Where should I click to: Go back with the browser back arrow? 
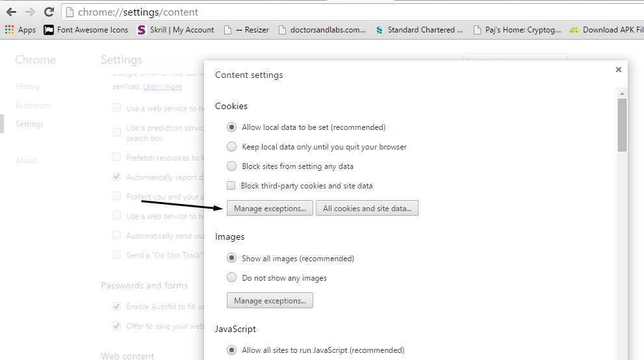pyautogui.click(x=12, y=12)
